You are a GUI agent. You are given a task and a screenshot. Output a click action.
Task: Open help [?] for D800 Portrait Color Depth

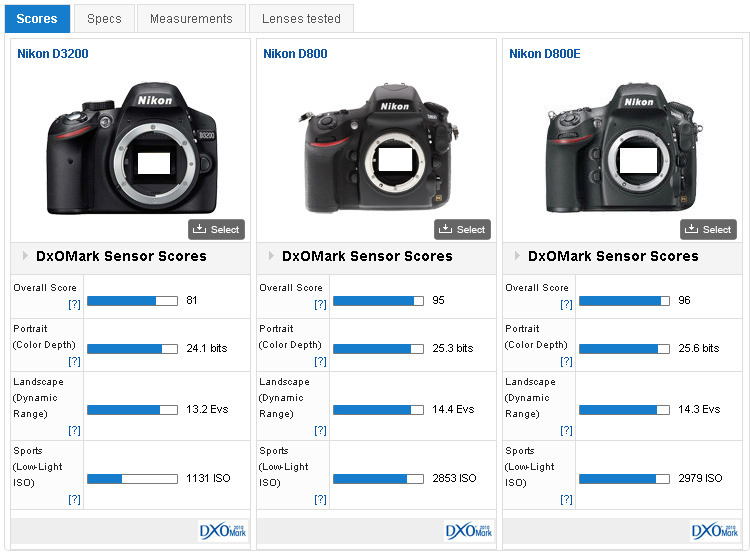pyautogui.click(x=320, y=361)
